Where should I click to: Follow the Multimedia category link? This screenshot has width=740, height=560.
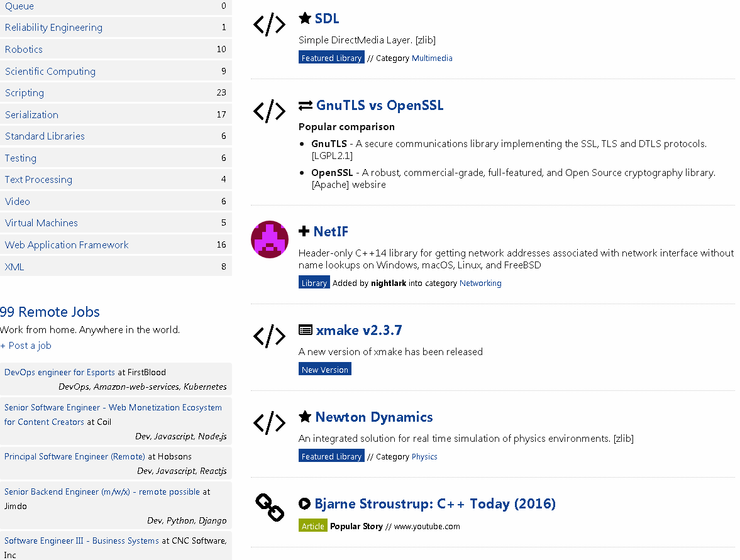coord(432,58)
